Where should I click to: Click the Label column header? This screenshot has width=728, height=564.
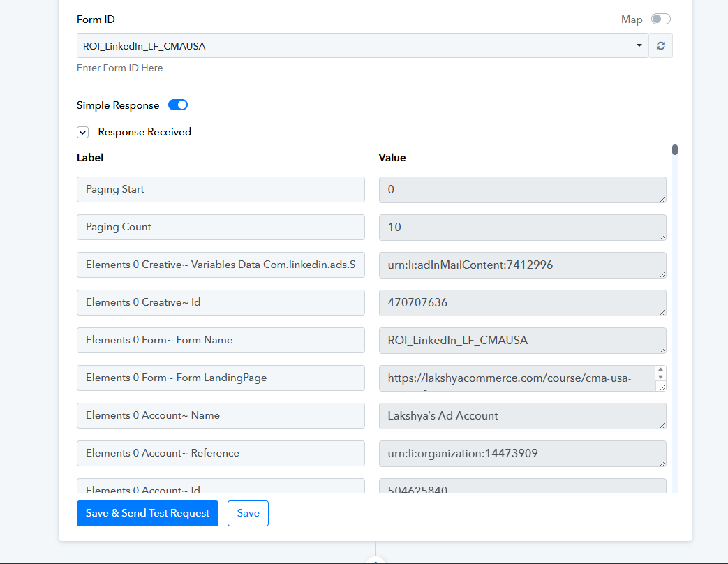tap(90, 158)
